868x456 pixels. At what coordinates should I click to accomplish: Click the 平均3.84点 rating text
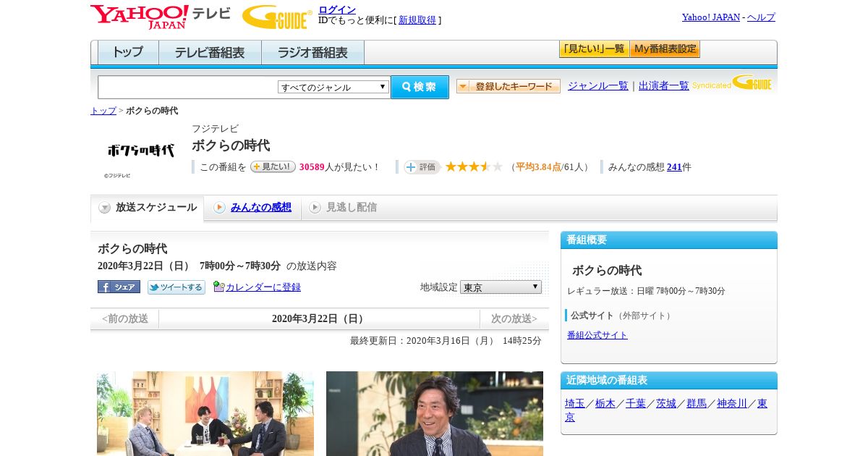(x=539, y=167)
